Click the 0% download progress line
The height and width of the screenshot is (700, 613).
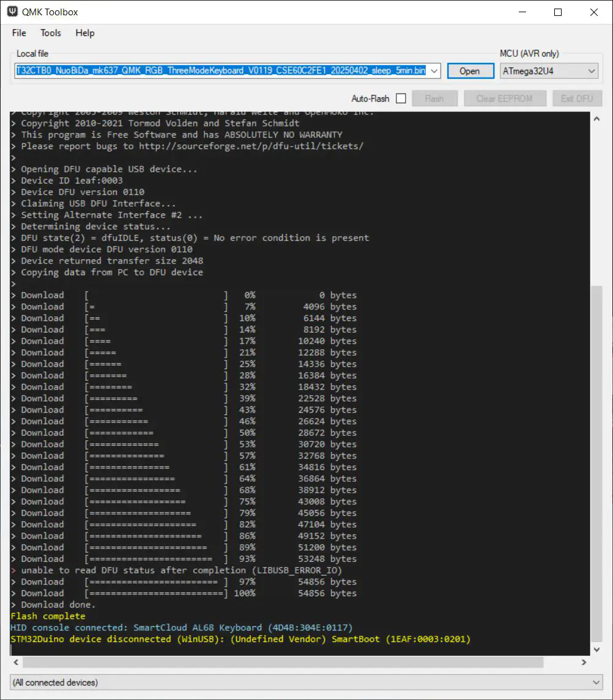point(184,295)
